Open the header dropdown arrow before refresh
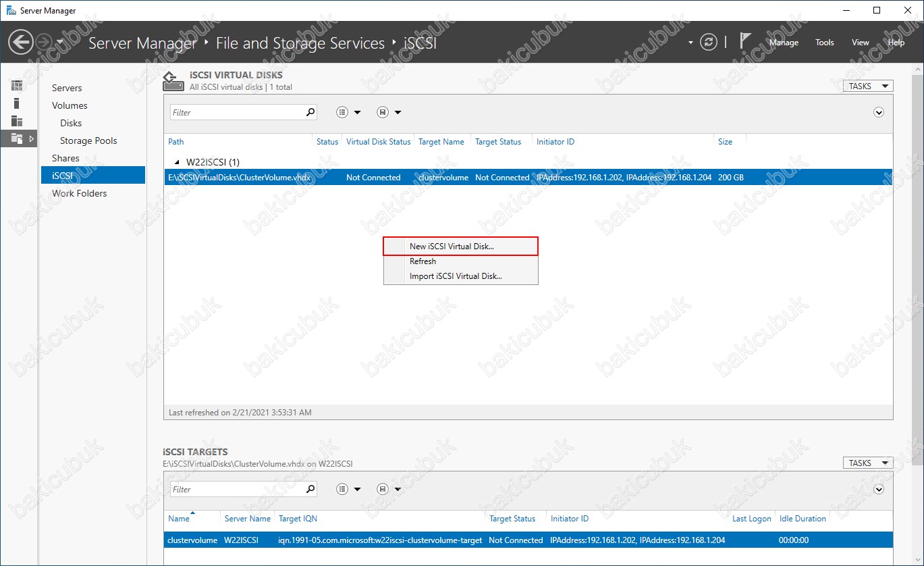Screen dimensions: 924x566 pos(690,43)
